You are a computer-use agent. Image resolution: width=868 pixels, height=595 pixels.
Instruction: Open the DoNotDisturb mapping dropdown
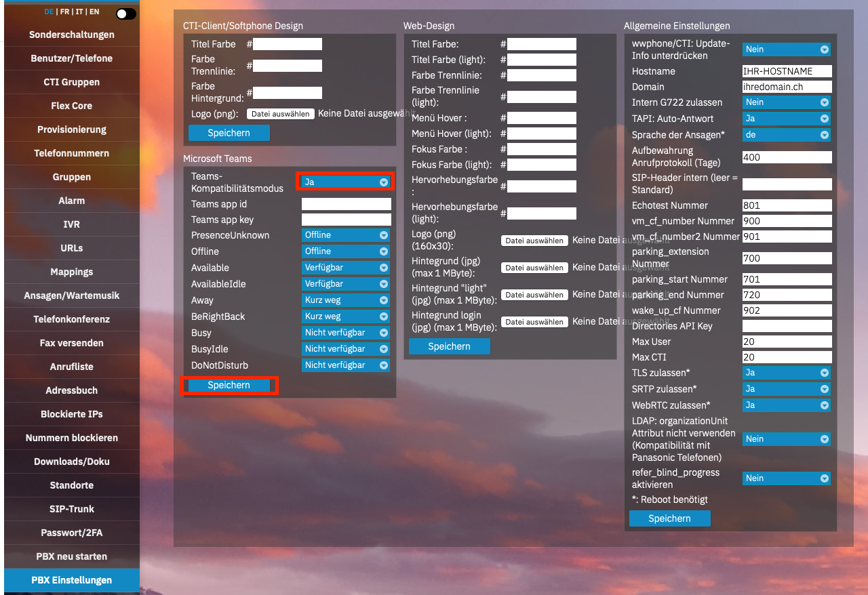click(x=346, y=365)
